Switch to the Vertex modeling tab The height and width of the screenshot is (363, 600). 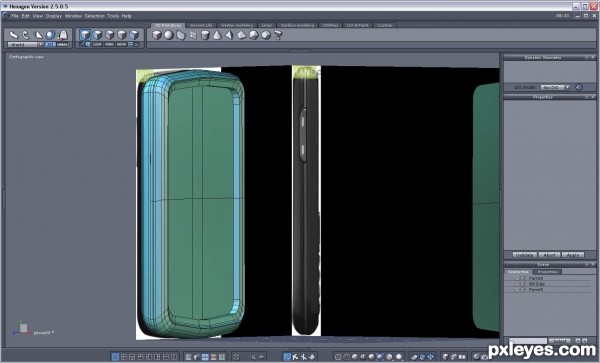(x=237, y=25)
